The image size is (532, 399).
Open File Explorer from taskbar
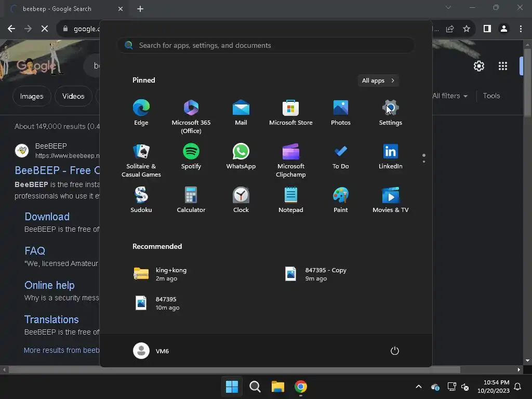click(x=277, y=387)
